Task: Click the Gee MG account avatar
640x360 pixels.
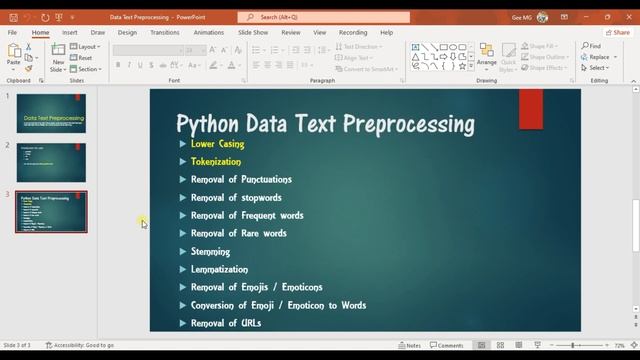Action: pyautogui.click(x=542, y=17)
